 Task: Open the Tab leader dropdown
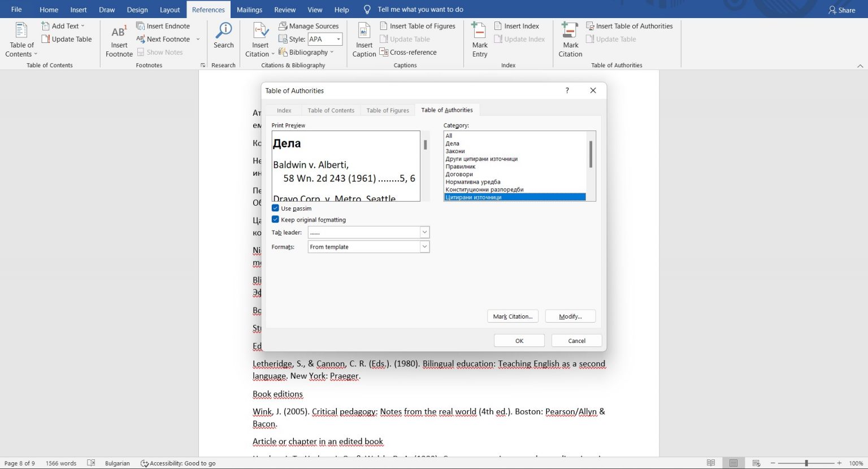[424, 232]
